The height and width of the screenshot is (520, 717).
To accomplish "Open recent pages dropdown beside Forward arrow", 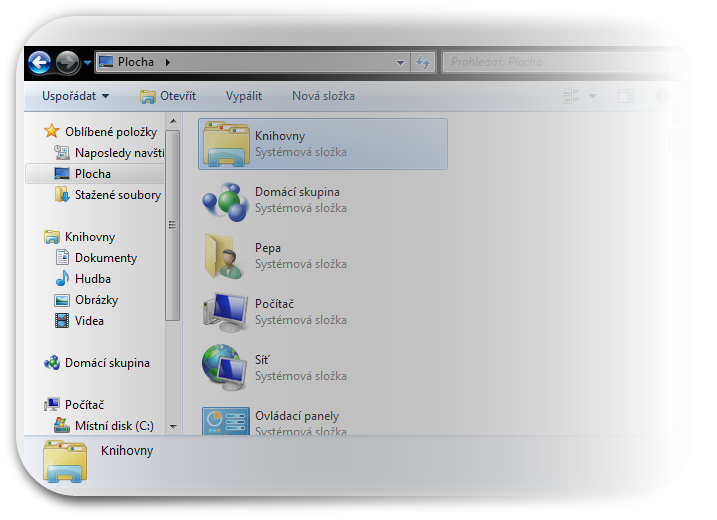I will (87, 63).
